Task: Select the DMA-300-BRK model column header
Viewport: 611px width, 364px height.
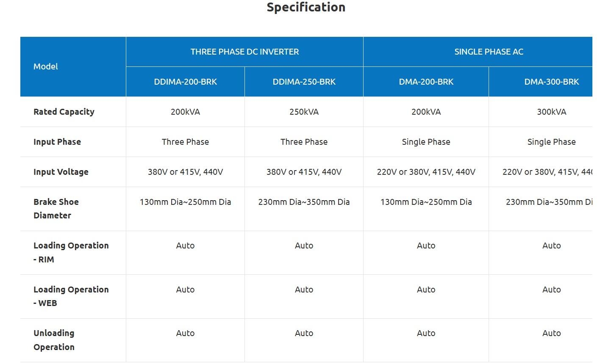Action: point(551,82)
